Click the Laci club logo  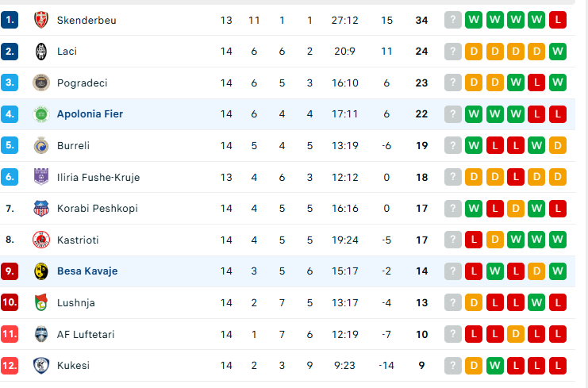(x=40, y=52)
